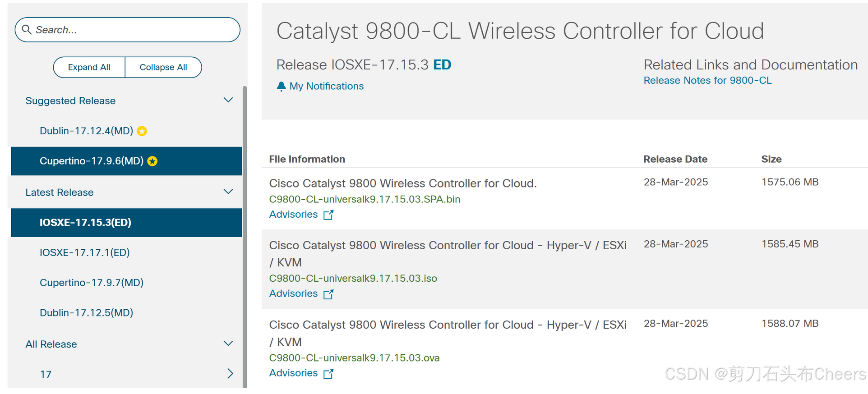The image size is (868, 394).
Task: Click external link icon for .iso Advisories
Action: (328, 294)
